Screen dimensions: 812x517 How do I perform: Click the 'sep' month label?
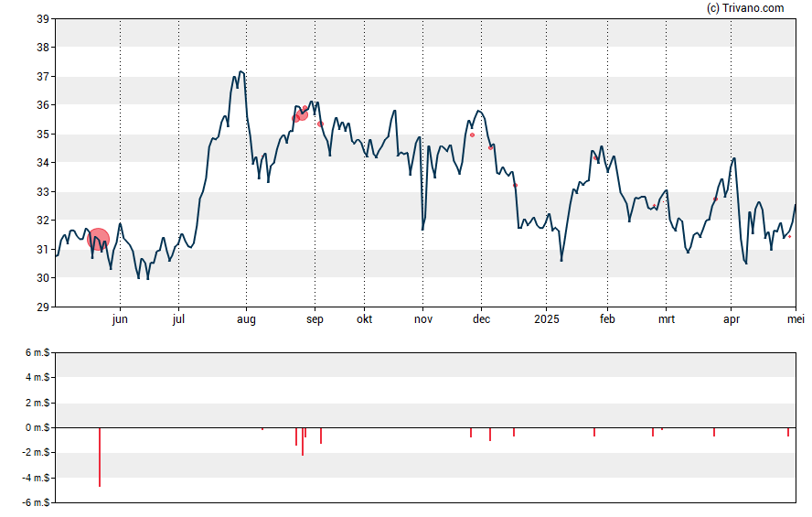click(x=315, y=319)
